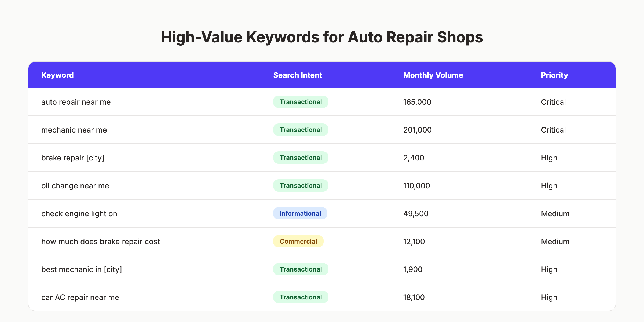Select the Critical priority for mechanic near me
The width and height of the screenshot is (644, 322).
553,130
